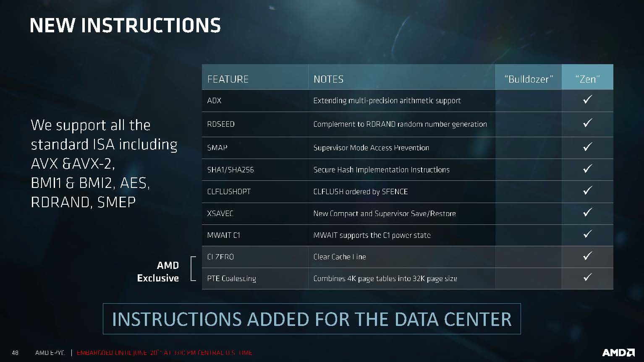Click the red embargo notice text
This screenshot has height=362, width=644.
(165, 353)
